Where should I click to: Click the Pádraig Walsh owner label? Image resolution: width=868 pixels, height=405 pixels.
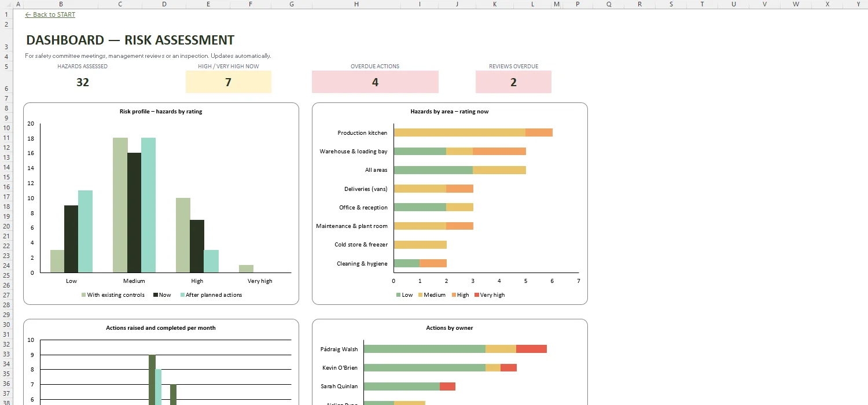(x=339, y=349)
